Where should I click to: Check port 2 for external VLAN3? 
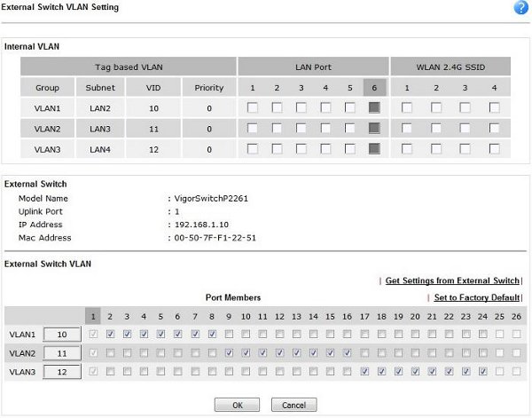110,372
